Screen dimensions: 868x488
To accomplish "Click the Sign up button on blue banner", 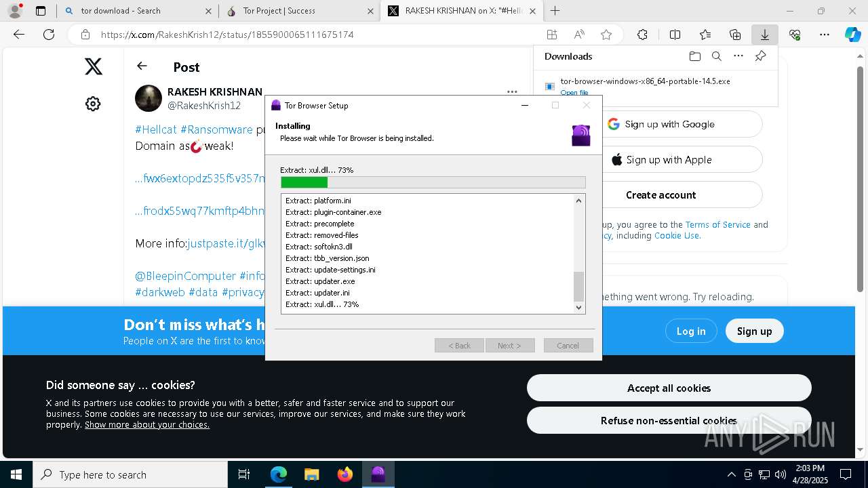I will pos(754,331).
